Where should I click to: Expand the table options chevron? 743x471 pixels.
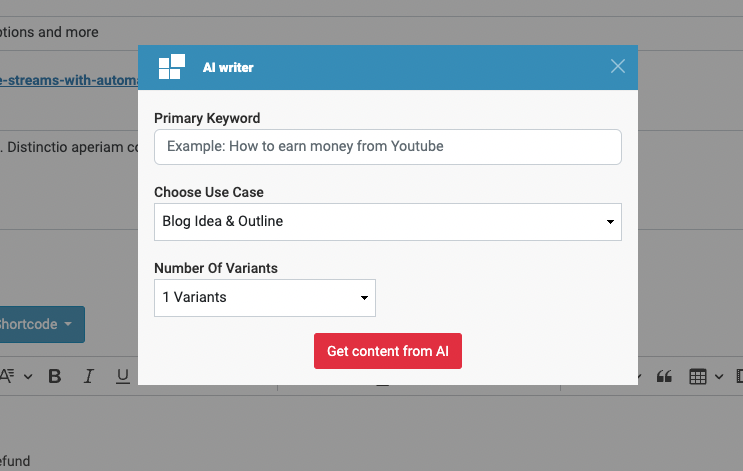719,377
